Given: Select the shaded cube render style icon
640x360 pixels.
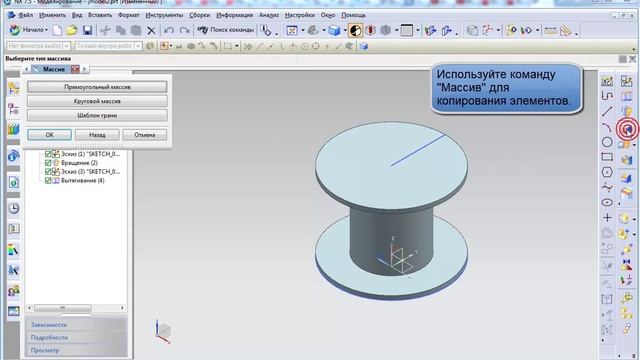Looking at the screenshot, I should coord(334,31).
